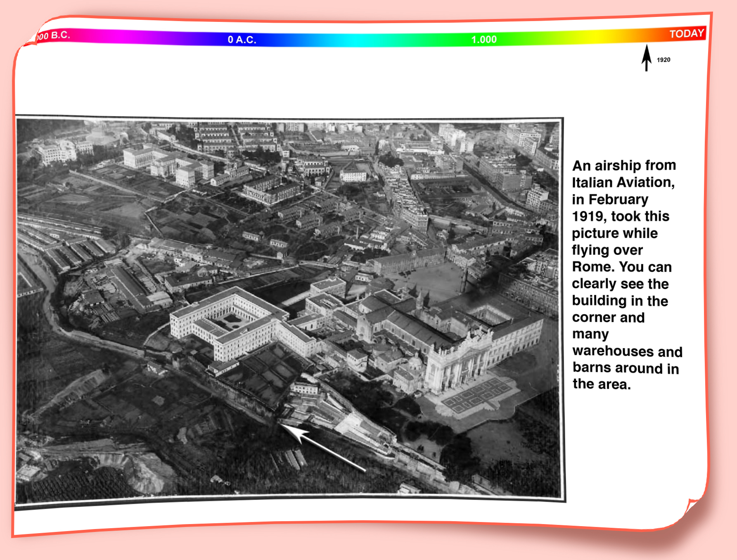Select the 0 A.C. timeline label
Viewport: 737px width, 560px height.
[242, 40]
